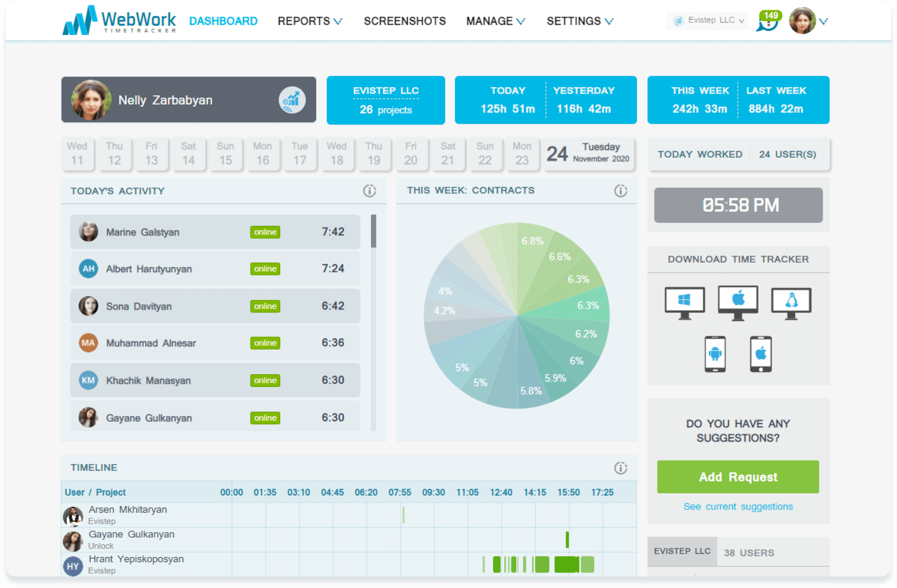Select Mon 23 in the date strip

point(522,154)
